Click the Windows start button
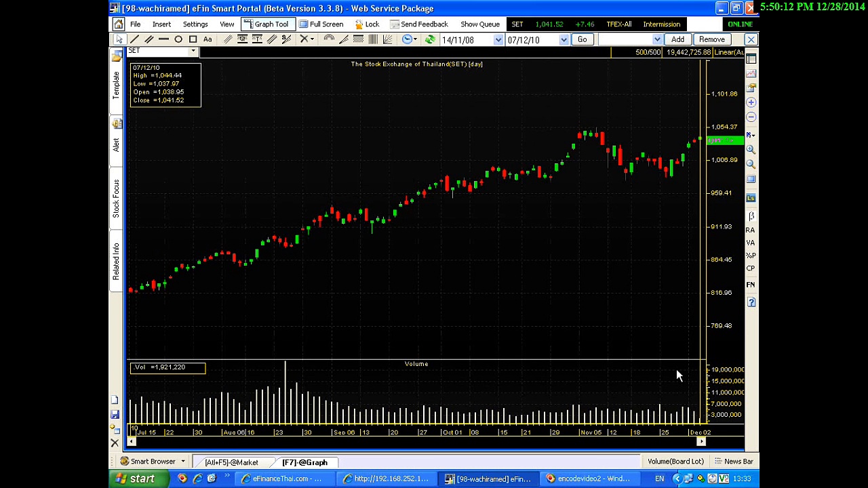 [136, 479]
